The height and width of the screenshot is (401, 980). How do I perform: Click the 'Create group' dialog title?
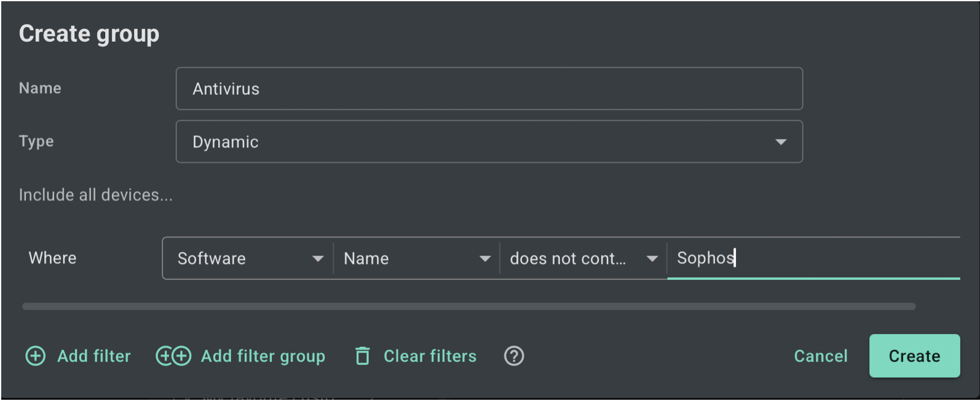click(89, 34)
